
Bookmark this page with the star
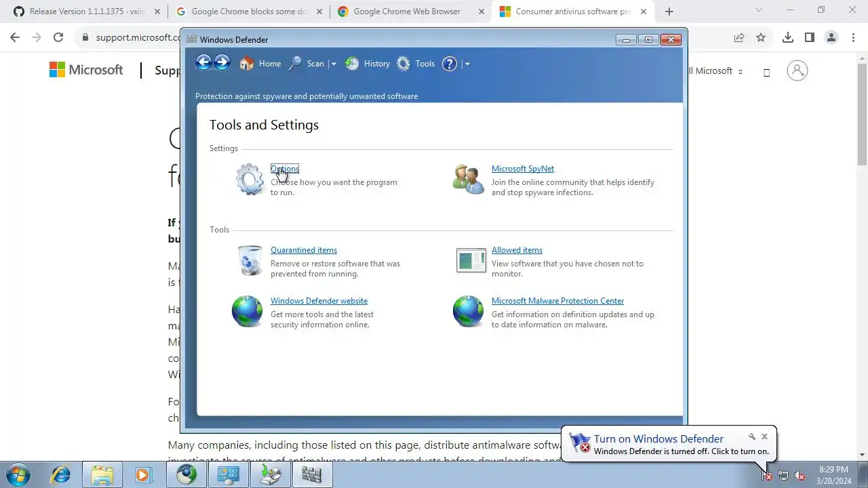[x=761, y=37]
